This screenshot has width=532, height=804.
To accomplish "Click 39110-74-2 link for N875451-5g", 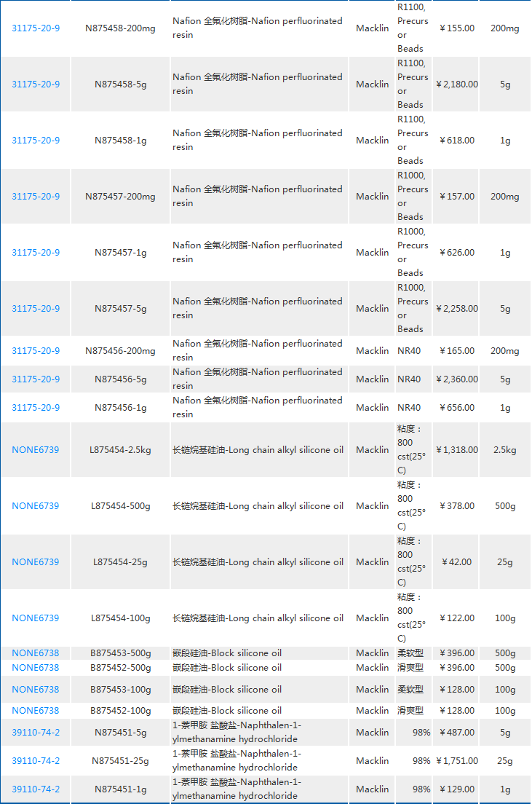I will click(x=36, y=733).
